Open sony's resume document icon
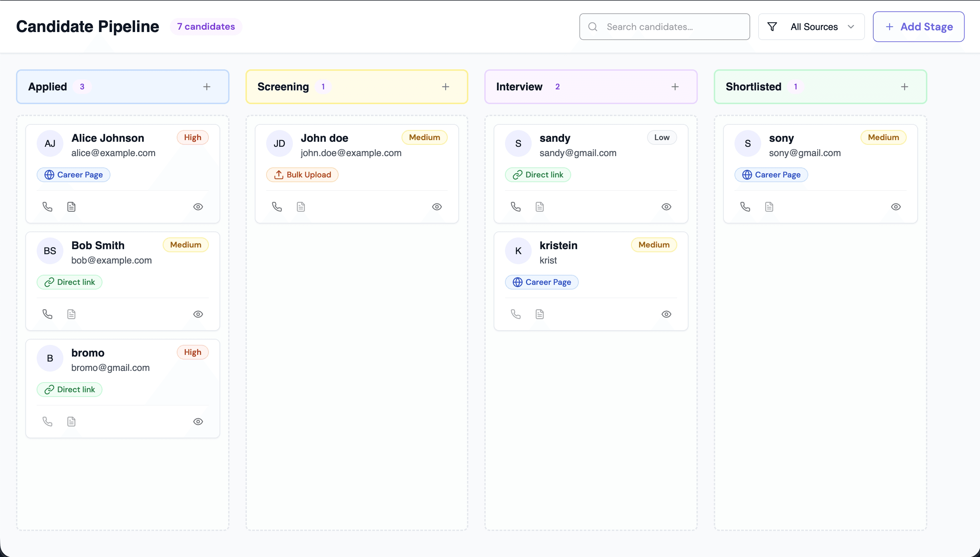 pyautogui.click(x=769, y=206)
